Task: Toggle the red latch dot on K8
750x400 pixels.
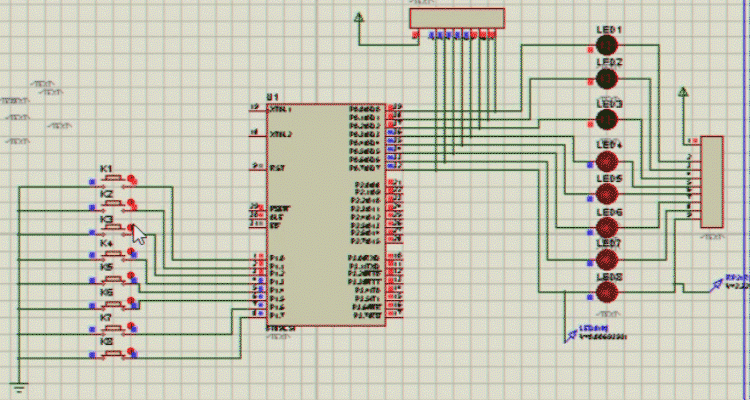Action: click(132, 353)
